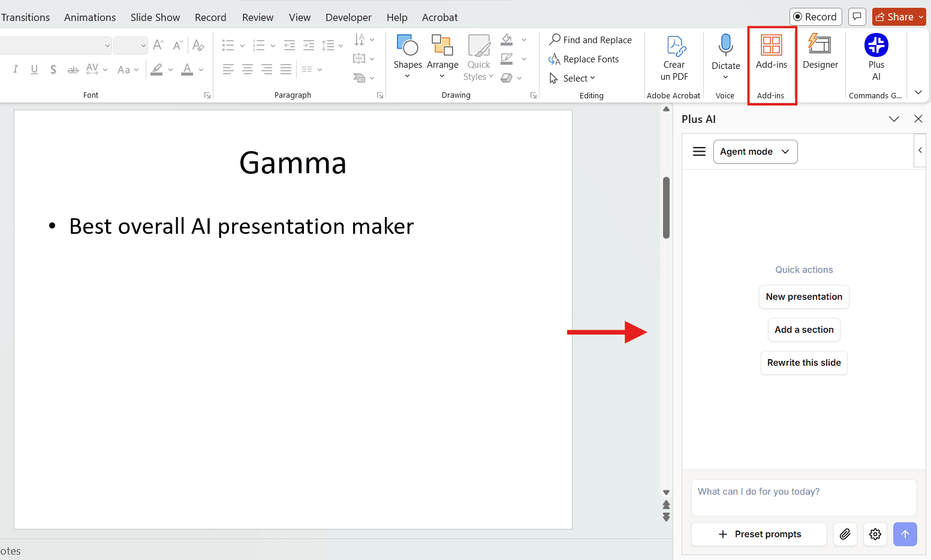Viewport: 931px width, 560px height.
Task: Decrease list indent level
Action: pos(290,45)
